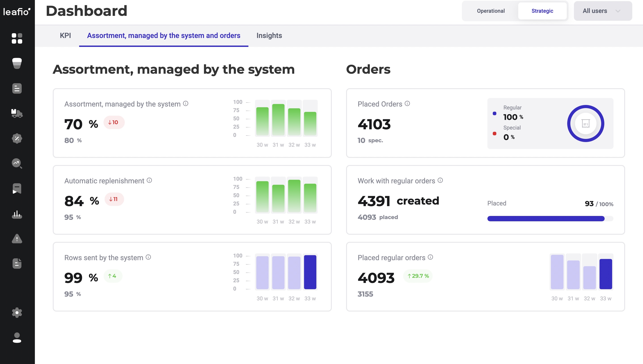Open the Insights tab
This screenshot has width=643, height=364.
point(269,36)
